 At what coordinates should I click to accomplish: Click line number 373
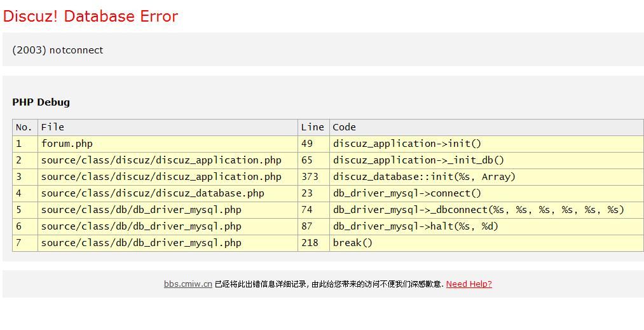(x=313, y=177)
